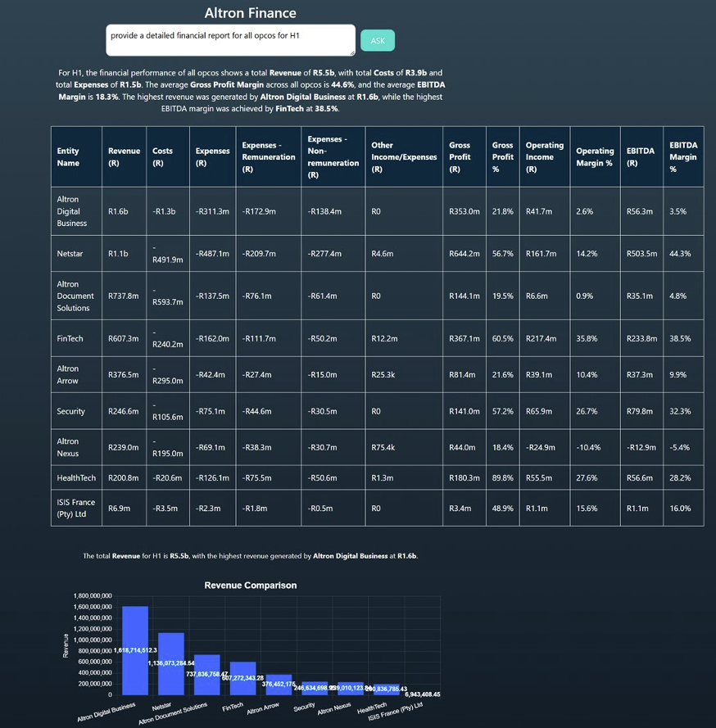
Task: Click Security revenue value R246.6m
Action: 124,411
